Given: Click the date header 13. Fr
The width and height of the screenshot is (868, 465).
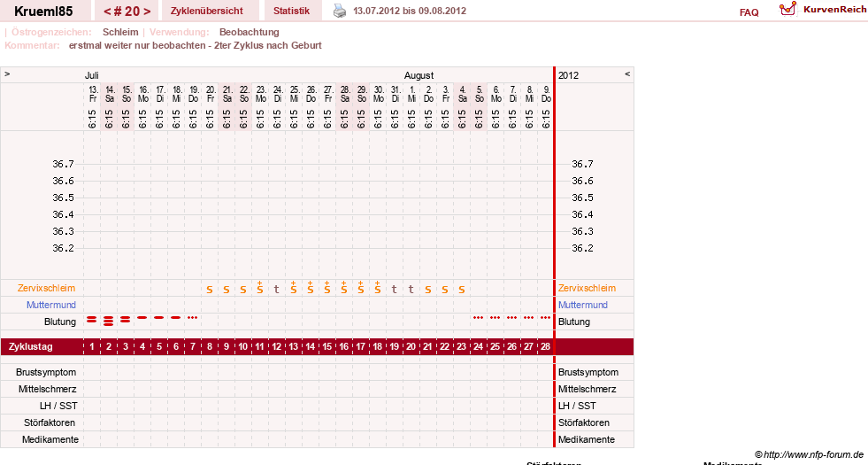Looking at the screenshot, I should tap(92, 94).
